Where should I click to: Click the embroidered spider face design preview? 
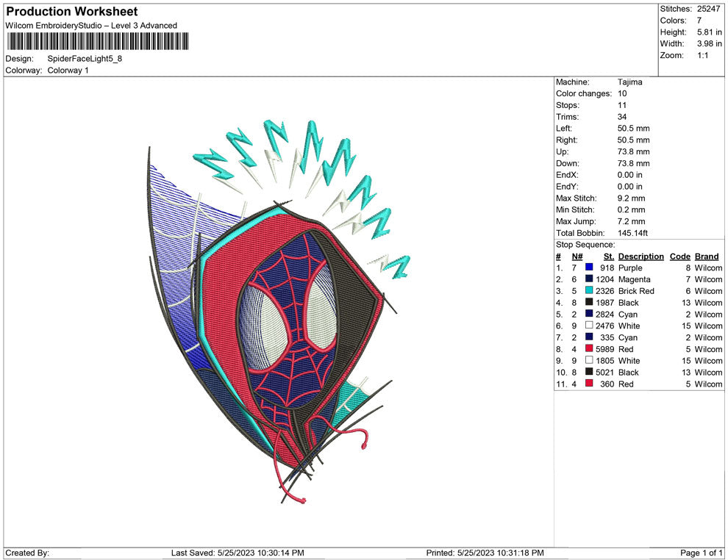pyautogui.click(x=277, y=311)
